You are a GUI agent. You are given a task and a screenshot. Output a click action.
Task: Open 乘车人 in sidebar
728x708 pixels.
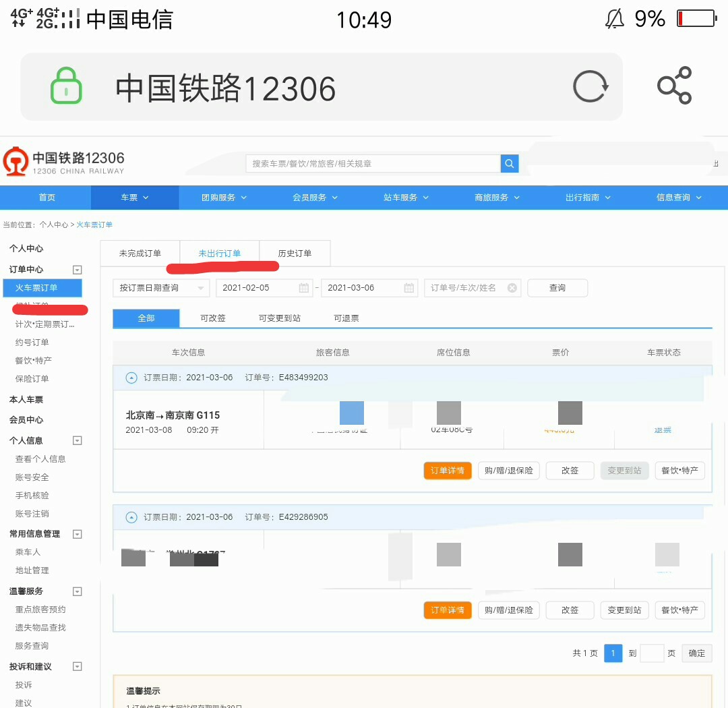coord(28,552)
